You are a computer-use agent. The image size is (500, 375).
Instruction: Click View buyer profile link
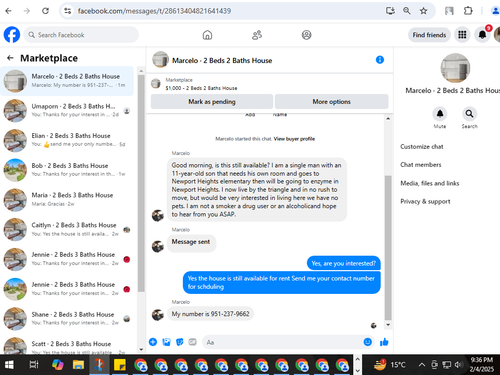pos(294,139)
